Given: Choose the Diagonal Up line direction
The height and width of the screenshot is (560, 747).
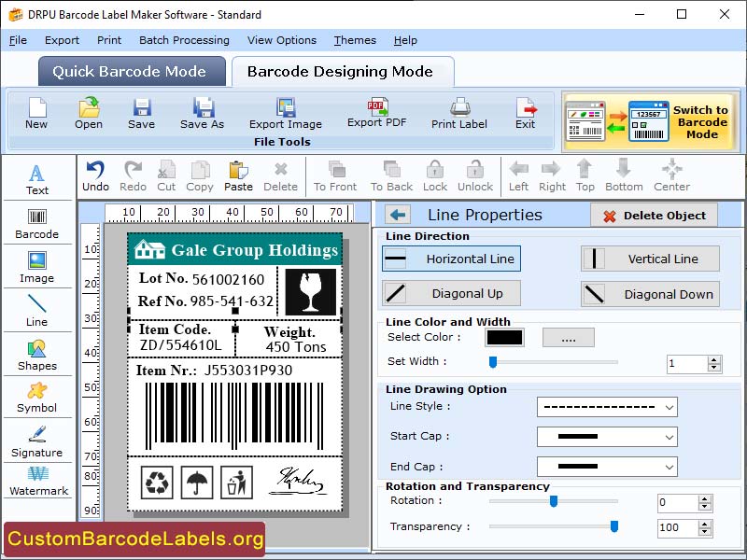Looking at the screenshot, I should (451, 294).
